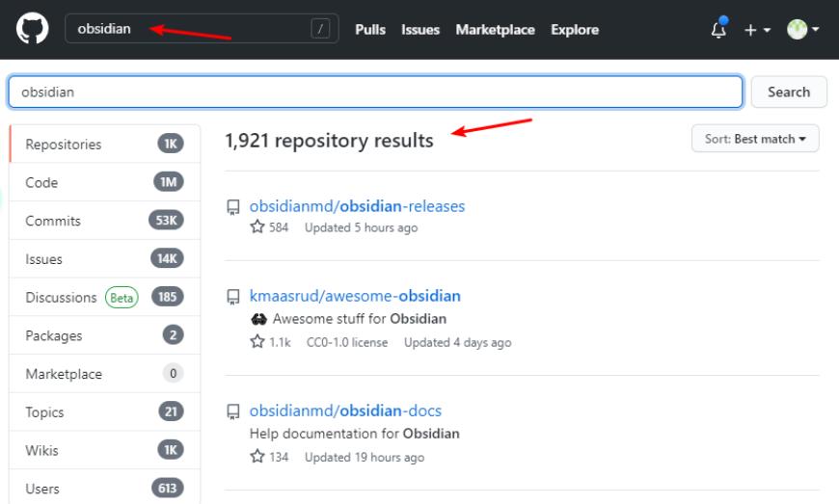Click the 1M Code count badge
839x504 pixels.
[x=169, y=182]
